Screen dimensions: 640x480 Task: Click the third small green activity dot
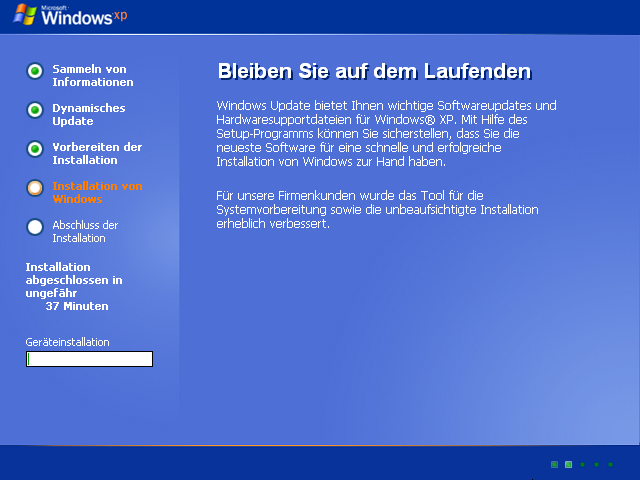(582, 464)
